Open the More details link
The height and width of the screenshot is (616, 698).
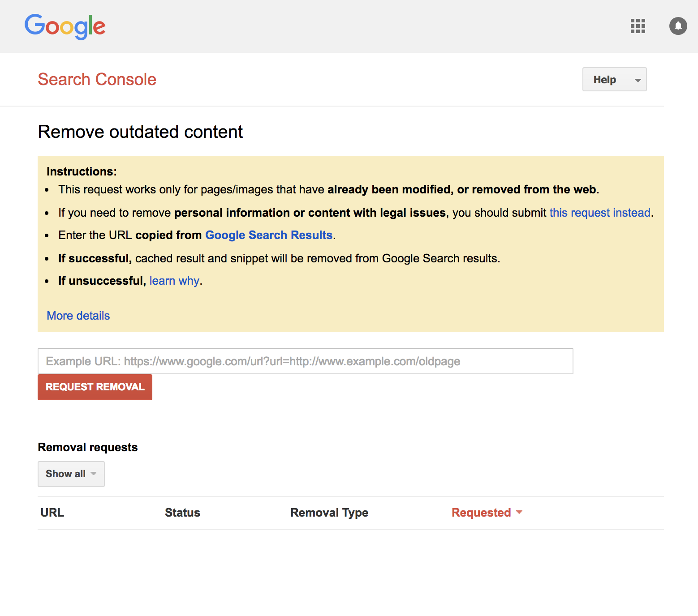78,316
